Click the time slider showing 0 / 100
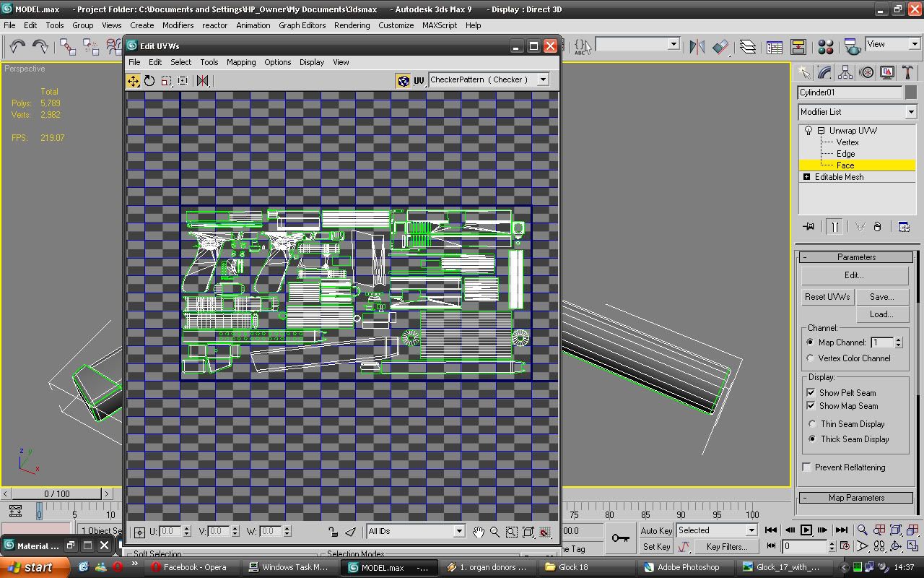This screenshot has width=924, height=578. 57,494
